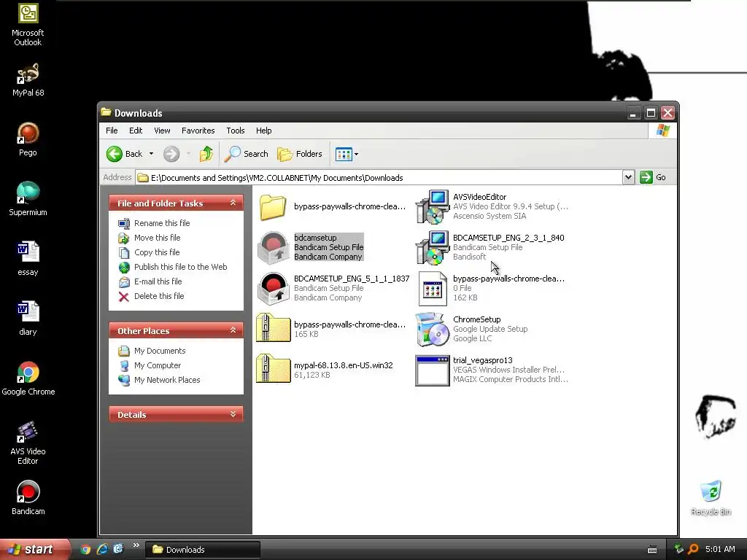This screenshot has width=747, height=560.
Task: Launch AVS Video Editor desktop shortcut
Action: pos(28,443)
